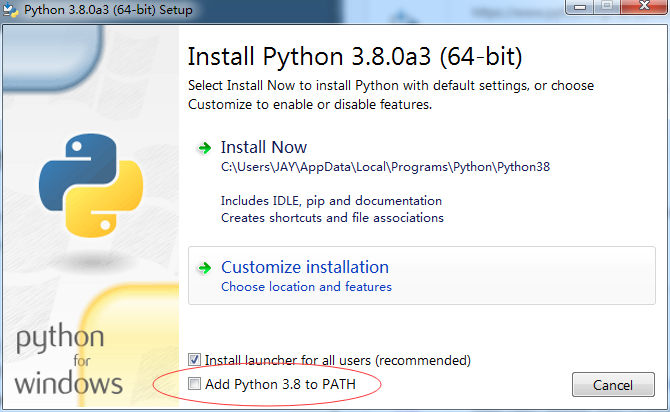Close the Python 3.8.0a3 Setup window
The image size is (670, 412).
pos(644,6)
